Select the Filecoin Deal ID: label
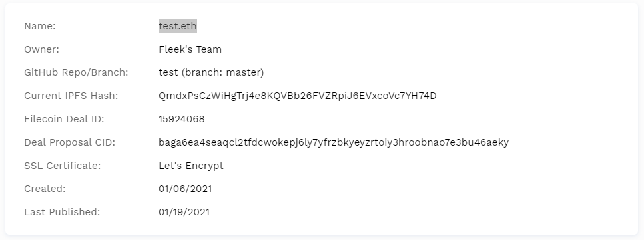This screenshot has width=644, height=240. click(x=64, y=119)
